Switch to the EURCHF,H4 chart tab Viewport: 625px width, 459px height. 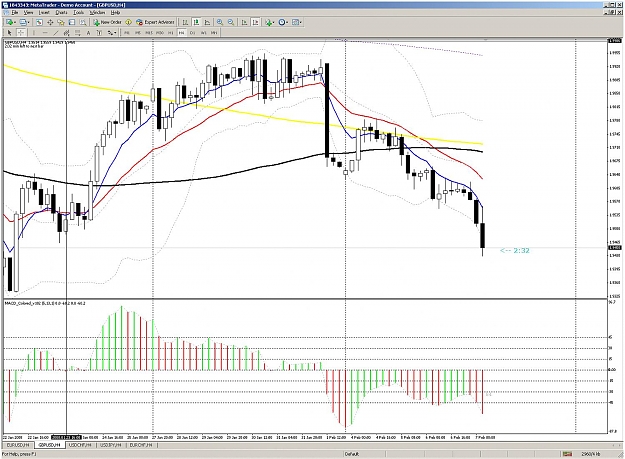(141, 445)
